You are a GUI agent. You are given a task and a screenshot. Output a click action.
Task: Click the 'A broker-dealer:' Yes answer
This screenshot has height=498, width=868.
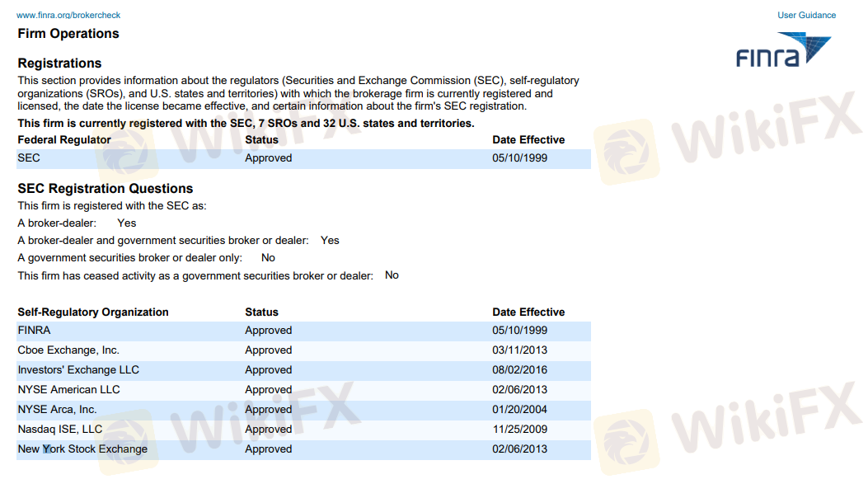pyautogui.click(x=127, y=223)
